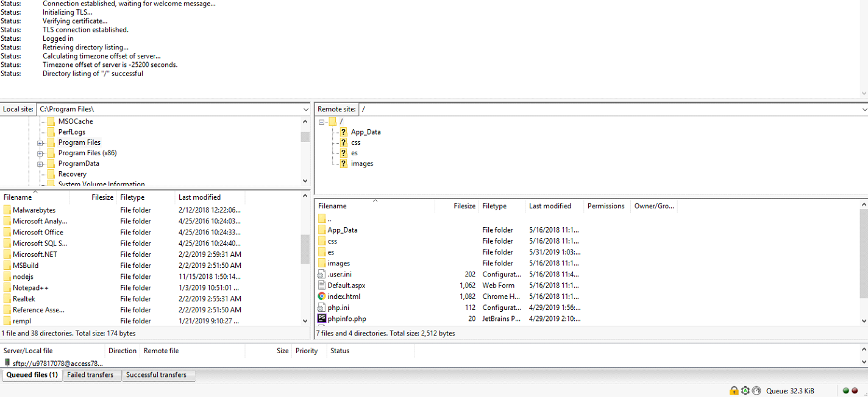Viewport: 868px width, 397px height.
Task: Click the local file list vertical scrollbar thumb
Action: click(305, 249)
